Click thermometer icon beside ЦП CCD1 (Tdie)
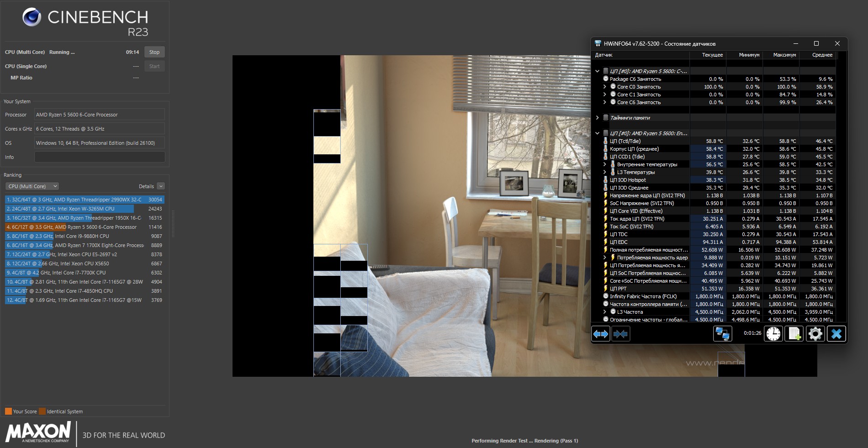The image size is (868, 448). (606, 157)
